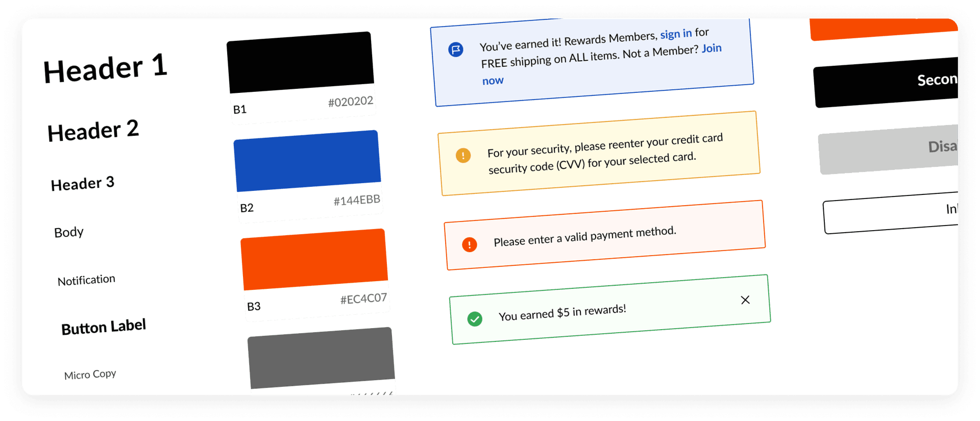This screenshot has height=421, width=980.
Task: Click the "Button Label" text style
Action: [104, 327]
